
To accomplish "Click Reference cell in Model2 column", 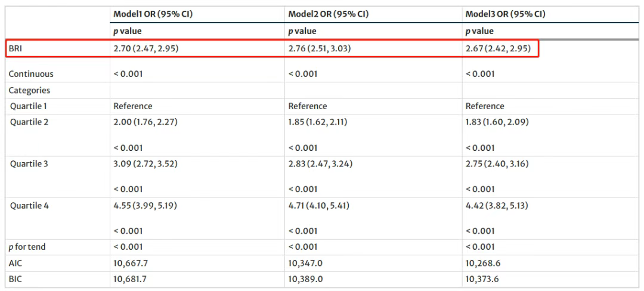I will [308, 106].
